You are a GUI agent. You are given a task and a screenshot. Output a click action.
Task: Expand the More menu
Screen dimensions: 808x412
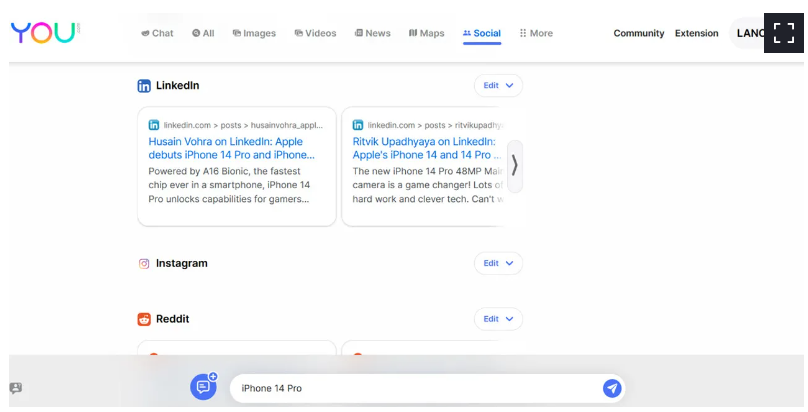(x=536, y=33)
